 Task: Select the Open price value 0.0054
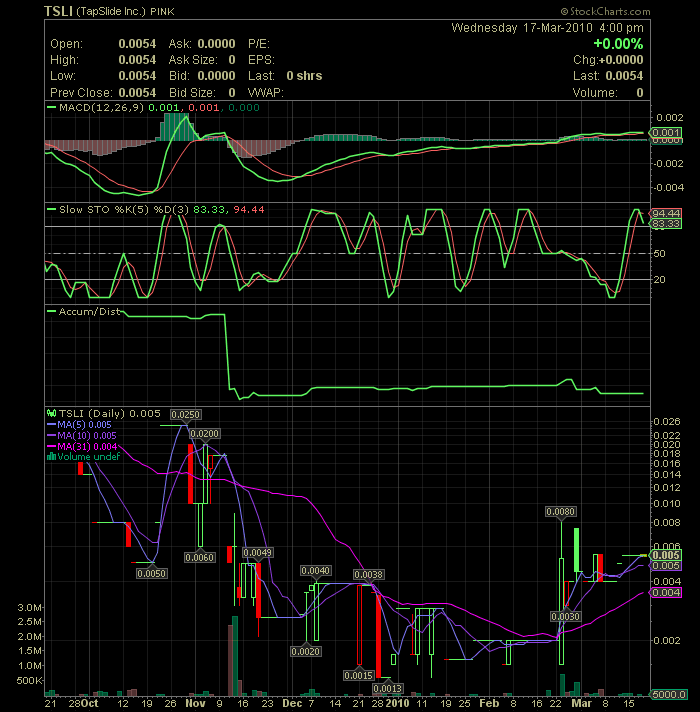[137, 44]
